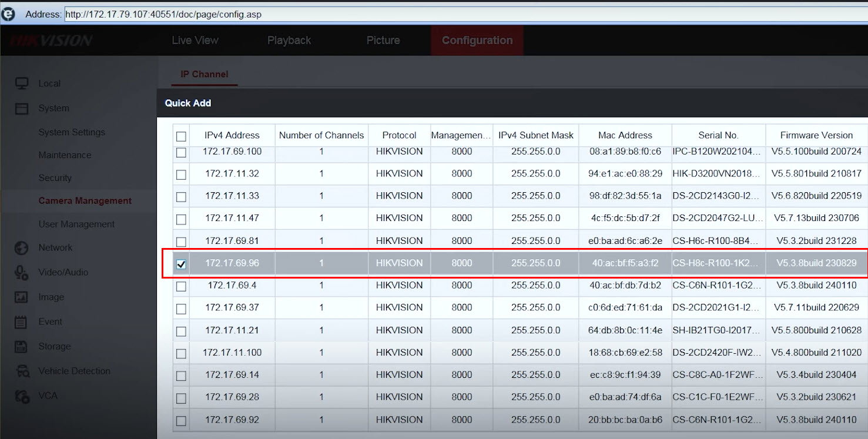Open the Playback tab
This screenshot has height=439, width=868.
click(x=289, y=41)
